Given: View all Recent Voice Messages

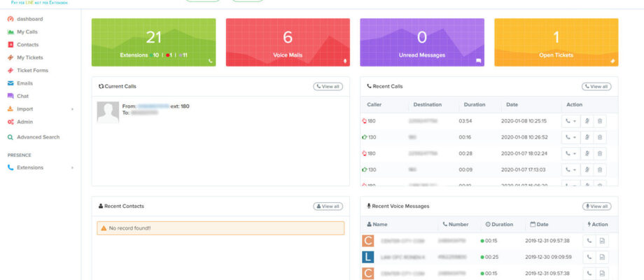Looking at the screenshot, I should pyautogui.click(x=596, y=206).
